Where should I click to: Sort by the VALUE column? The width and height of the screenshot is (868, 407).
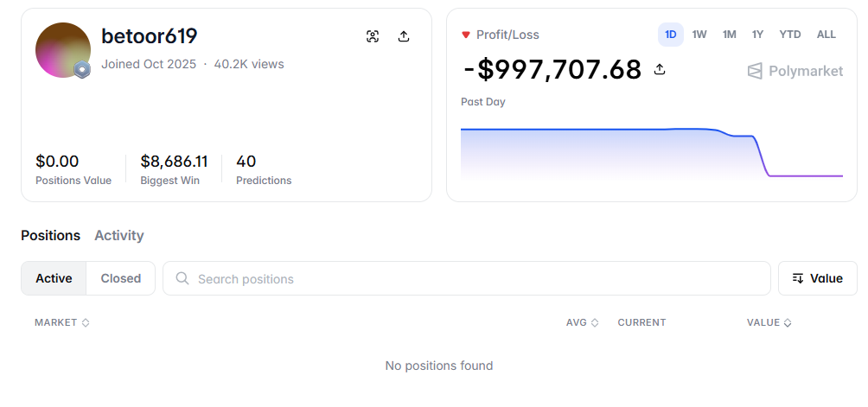(769, 322)
